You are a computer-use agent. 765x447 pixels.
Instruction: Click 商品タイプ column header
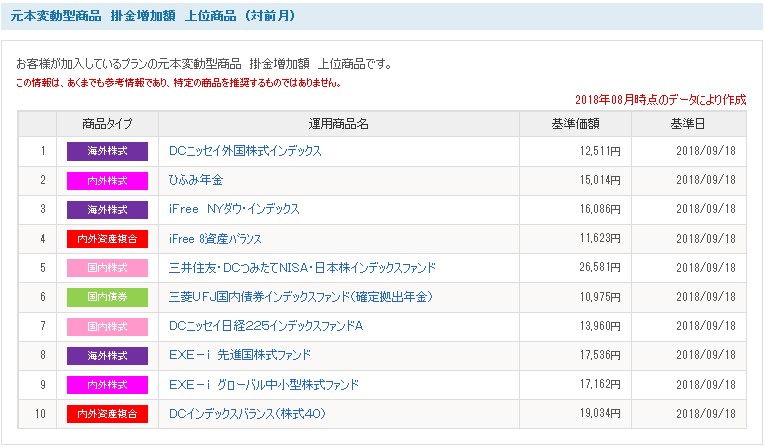(x=107, y=124)
